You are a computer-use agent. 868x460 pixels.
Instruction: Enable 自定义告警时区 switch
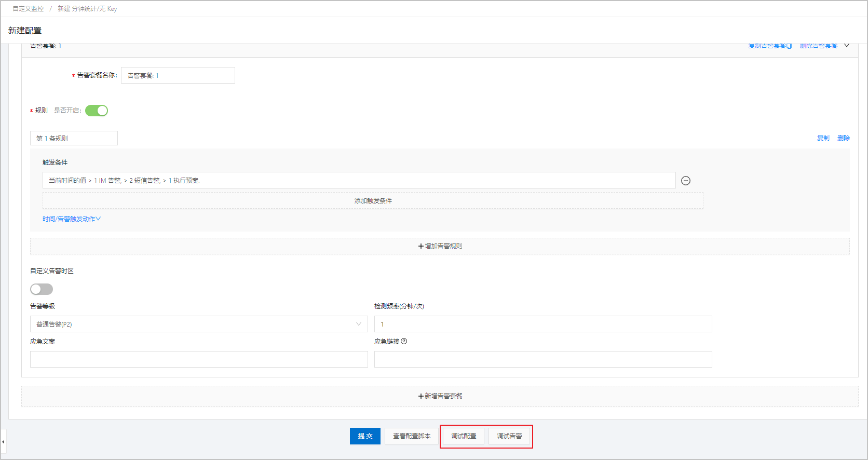click(42, 289)
